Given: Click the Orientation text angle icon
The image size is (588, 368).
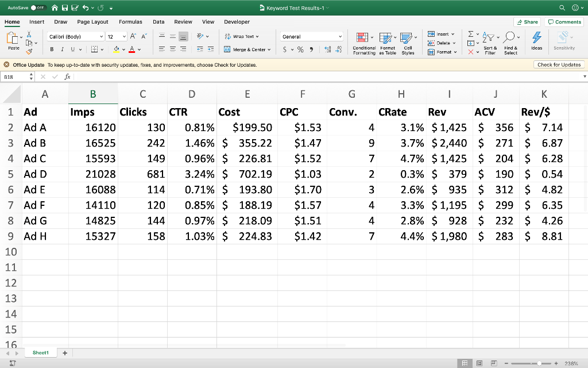Looking at the screenshot, I should tap(200, 36).
